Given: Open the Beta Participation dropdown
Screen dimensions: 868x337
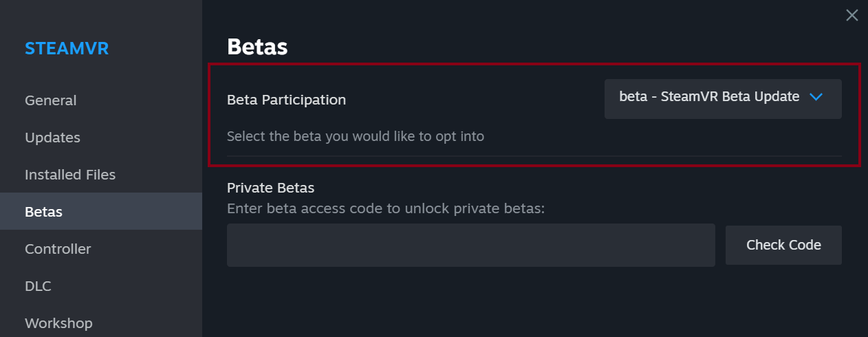Looking at the screenshot, I should click(722, 99).
